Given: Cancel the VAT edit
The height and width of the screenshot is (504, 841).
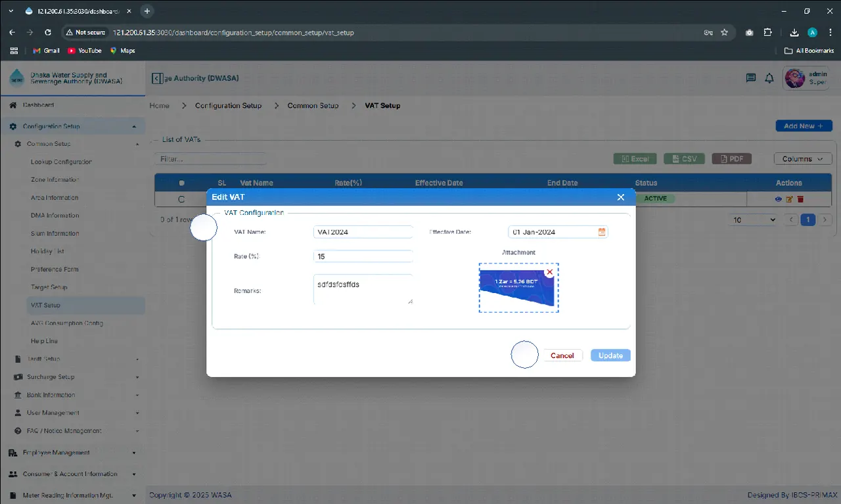Looking at the screenshot, I should point(562,355).
